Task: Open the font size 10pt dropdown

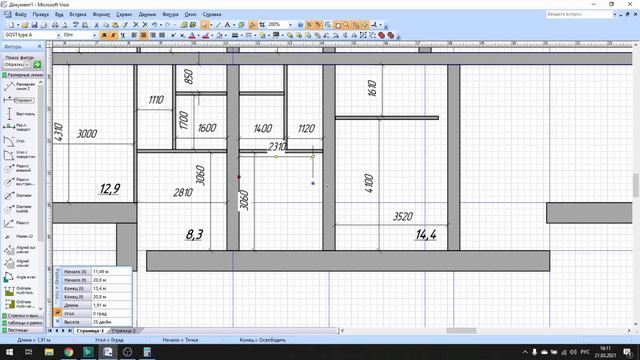Action: click(94, 35)
